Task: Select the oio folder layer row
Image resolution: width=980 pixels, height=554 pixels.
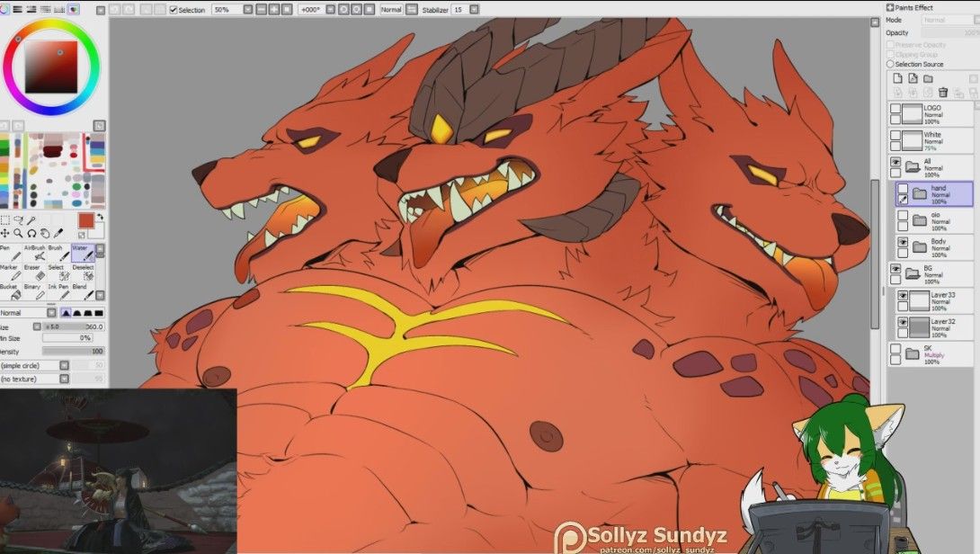Action: coord(934,220)
